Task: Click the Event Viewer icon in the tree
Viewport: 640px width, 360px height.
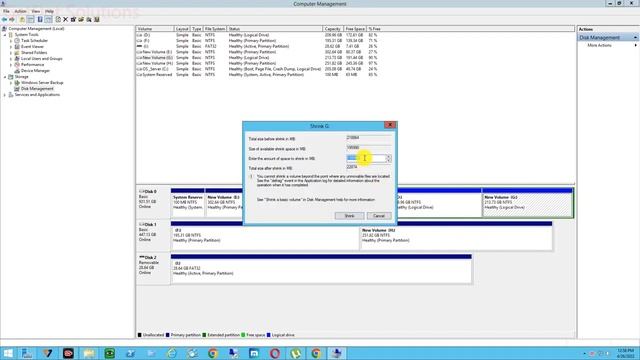Action: click(17, 47)
